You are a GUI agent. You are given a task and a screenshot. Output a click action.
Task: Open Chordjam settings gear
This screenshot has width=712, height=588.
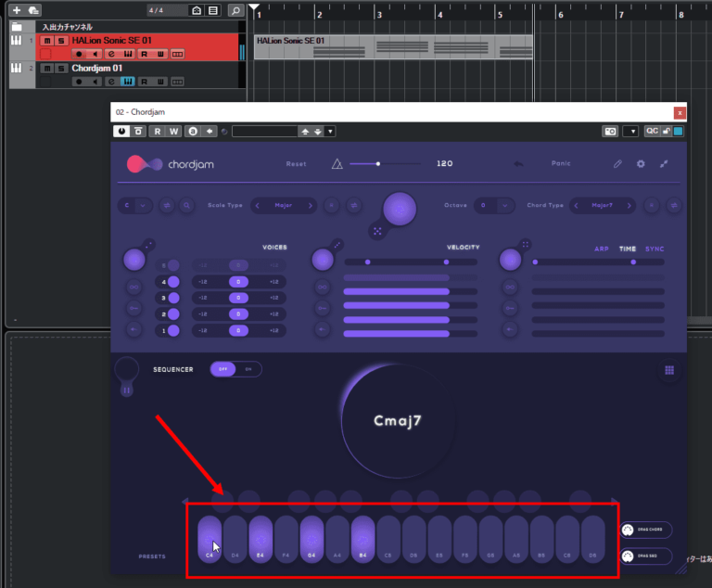point(641,164)
